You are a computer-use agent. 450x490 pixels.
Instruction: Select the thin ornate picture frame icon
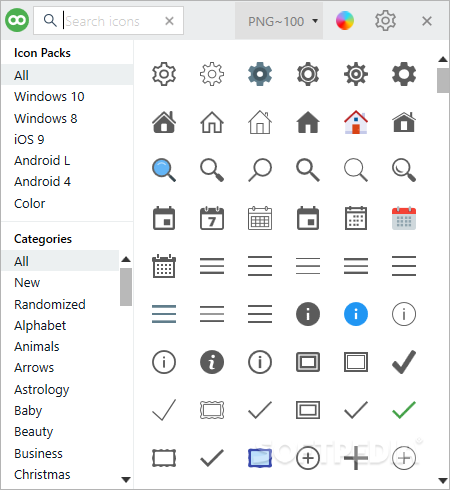[x=212, y=410]
